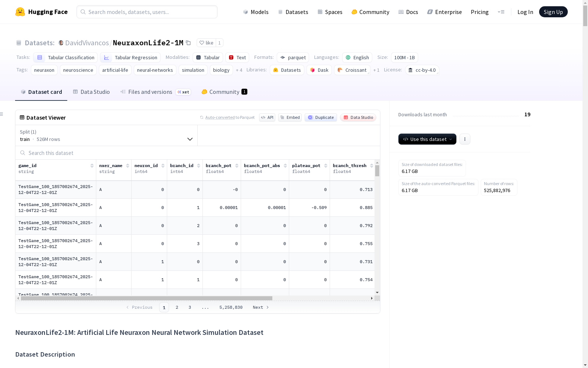Click DavidVivancos avatar icon

tap(61, 43)
